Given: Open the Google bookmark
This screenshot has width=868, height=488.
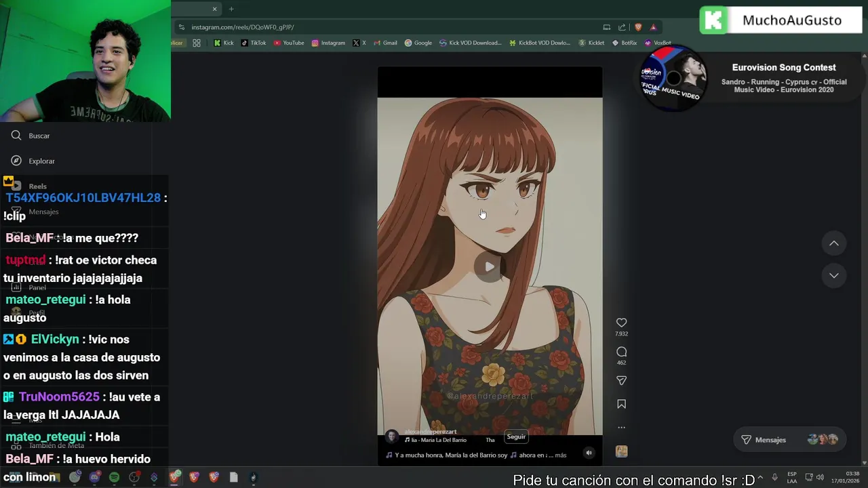Looking at the screenshot, I should pos(418,43).
